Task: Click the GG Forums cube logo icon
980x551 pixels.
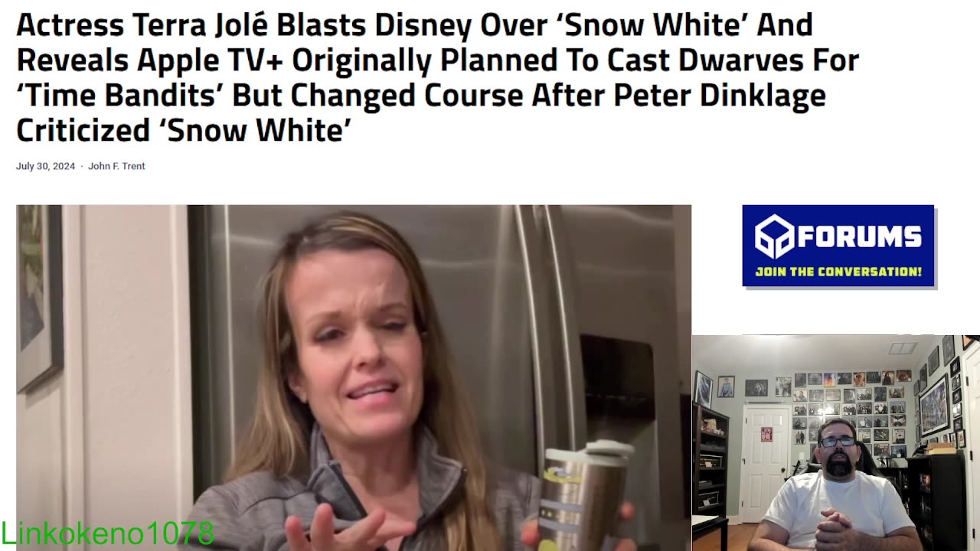Action: tap(775, 237)
